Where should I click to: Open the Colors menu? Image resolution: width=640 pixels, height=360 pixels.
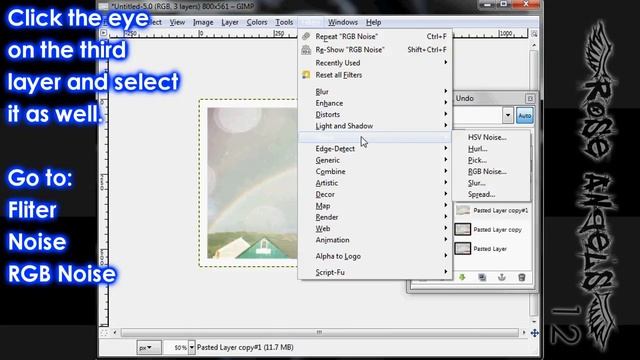[257, 22]
